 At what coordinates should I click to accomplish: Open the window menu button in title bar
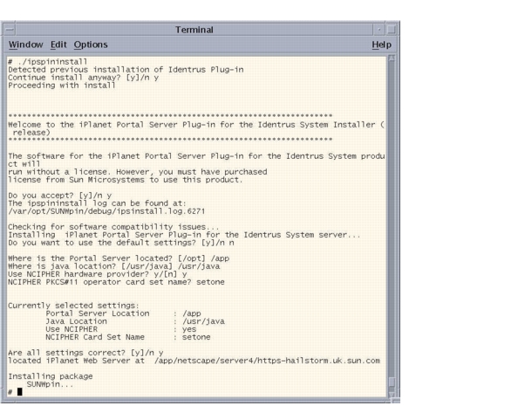(x=10, y=30)
